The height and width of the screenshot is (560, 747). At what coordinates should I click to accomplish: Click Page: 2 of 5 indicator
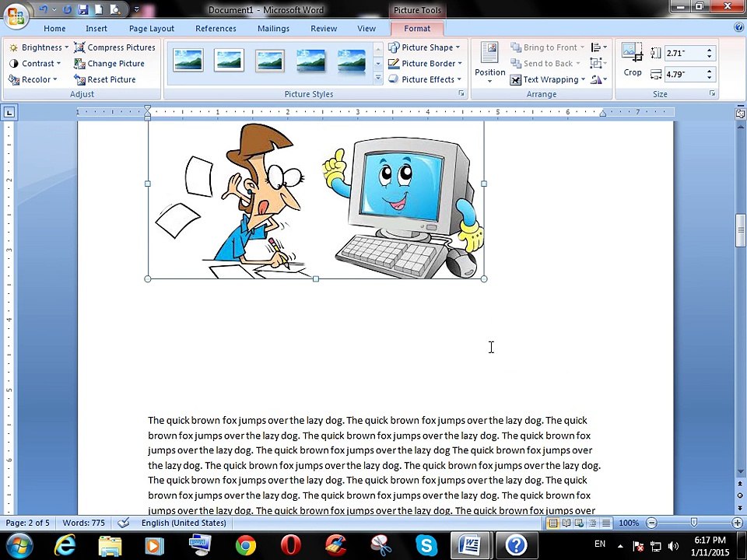[x=28, y=523]
